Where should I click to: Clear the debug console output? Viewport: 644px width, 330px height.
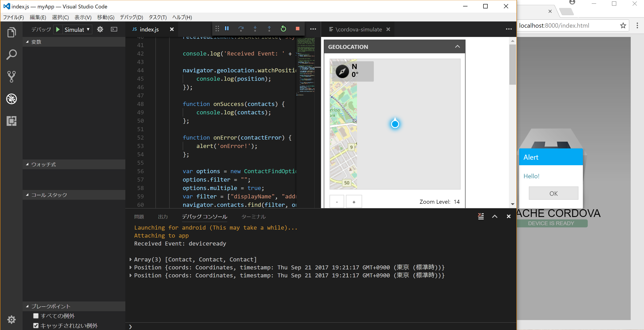pos(481,216)
